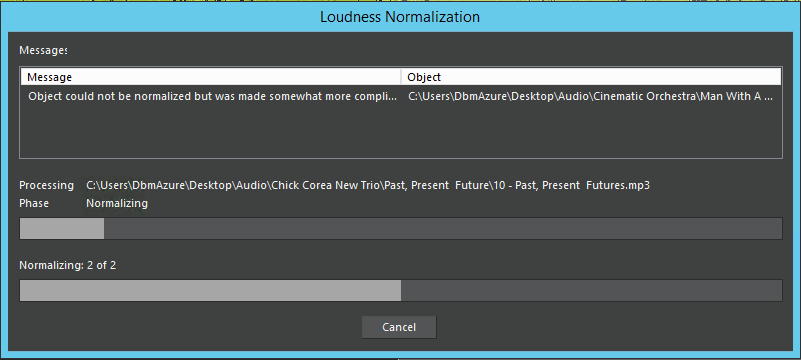Click the Loudness Normalization title bar

(x=400, y=16)
